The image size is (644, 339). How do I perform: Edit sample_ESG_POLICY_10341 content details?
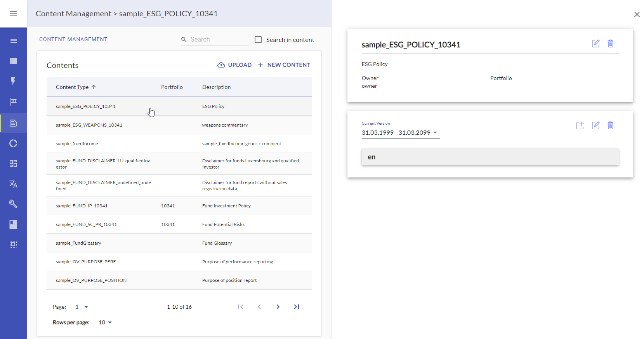pyautogui.click(x=595, y=43)
